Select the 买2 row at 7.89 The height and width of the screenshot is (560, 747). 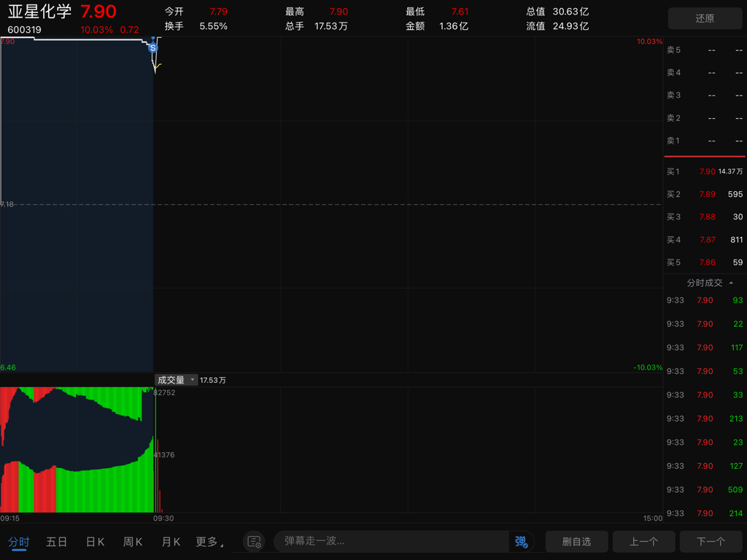(x=705, y=194)
